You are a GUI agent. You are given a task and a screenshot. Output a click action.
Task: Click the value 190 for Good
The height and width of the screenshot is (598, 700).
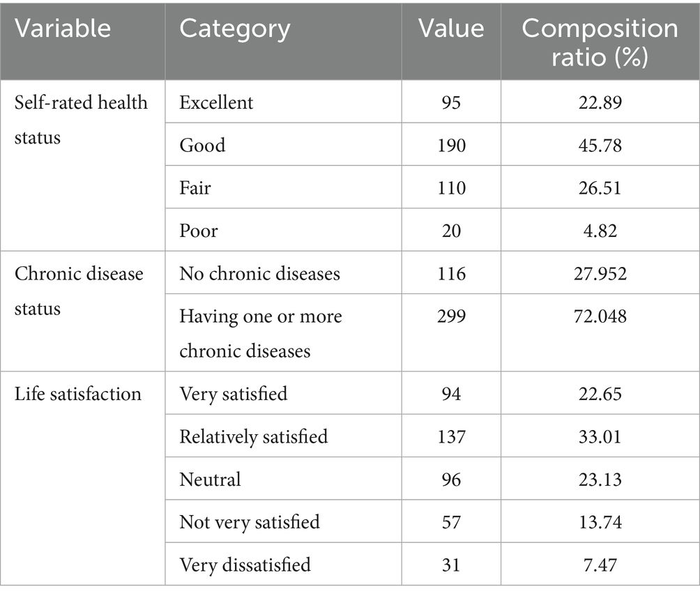pyautogui.click(x=451, y=145)
